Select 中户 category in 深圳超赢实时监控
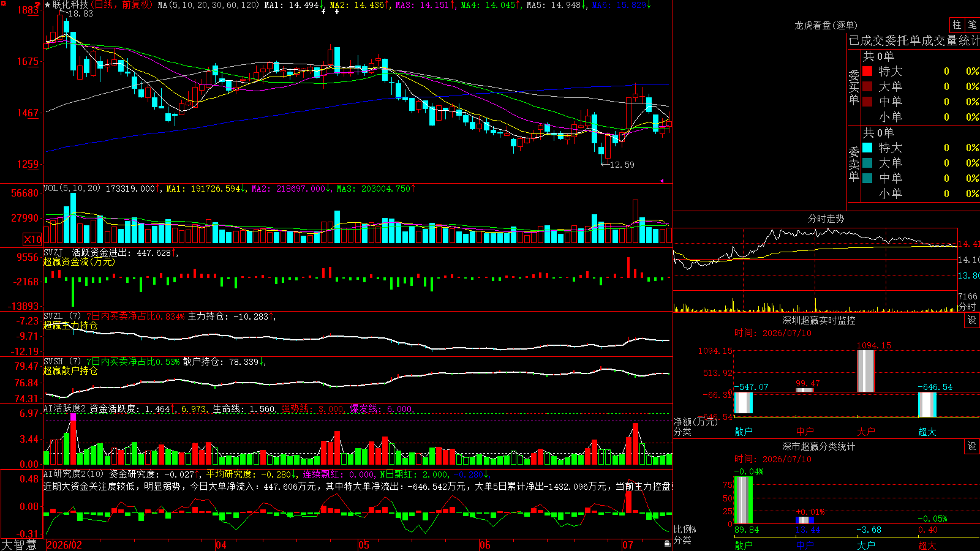The image size is (980, 551). [x=805, y=432]
